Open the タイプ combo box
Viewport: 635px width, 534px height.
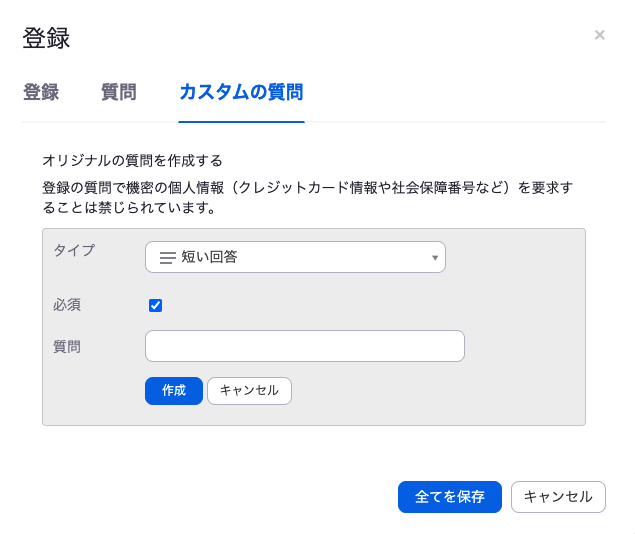click(x=295, y=257)
